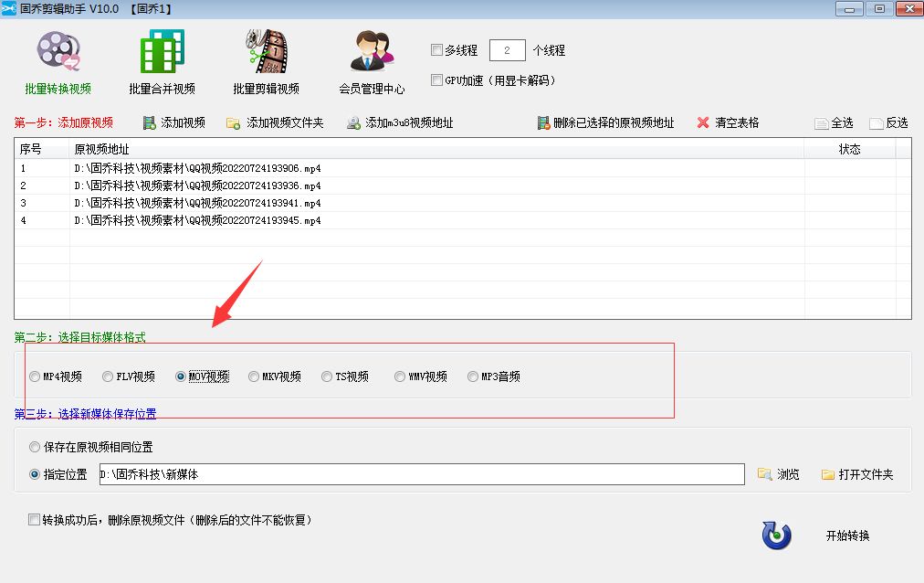Click sequence number 1 cell
The width and height of the screenshot is (924, 583).
42,168
